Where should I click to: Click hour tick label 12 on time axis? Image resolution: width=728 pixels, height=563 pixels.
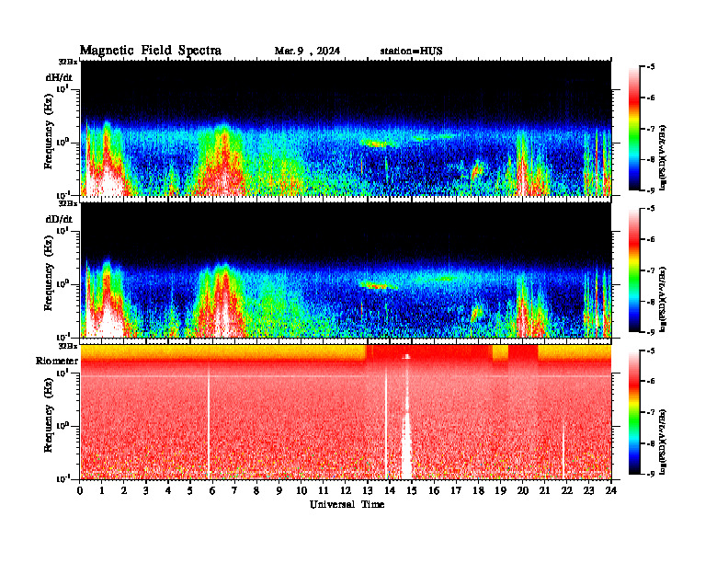(346, 490)
